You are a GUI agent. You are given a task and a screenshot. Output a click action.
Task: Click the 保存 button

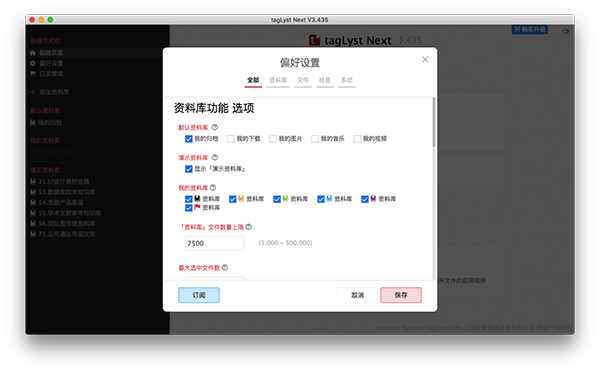pos(401,295)
